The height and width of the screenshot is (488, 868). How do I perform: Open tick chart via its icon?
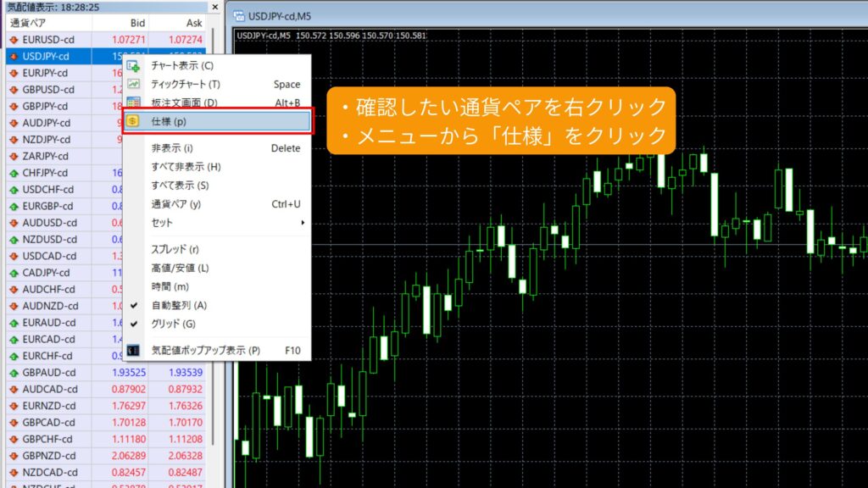tap(133, 84)
